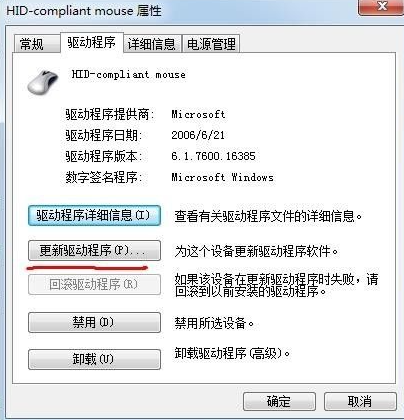Cancel with the 取消 button

360,402
